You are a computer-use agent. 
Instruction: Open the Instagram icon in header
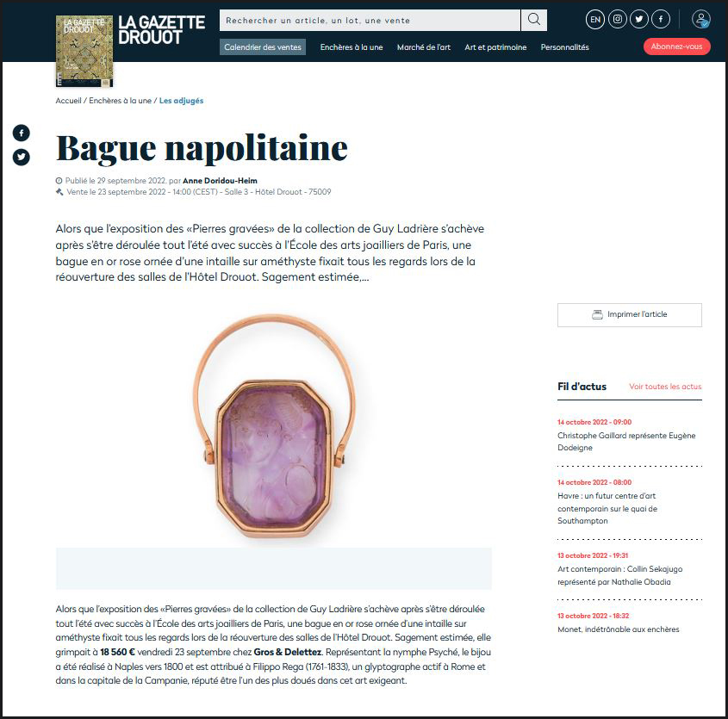click(x=617, y=20)
